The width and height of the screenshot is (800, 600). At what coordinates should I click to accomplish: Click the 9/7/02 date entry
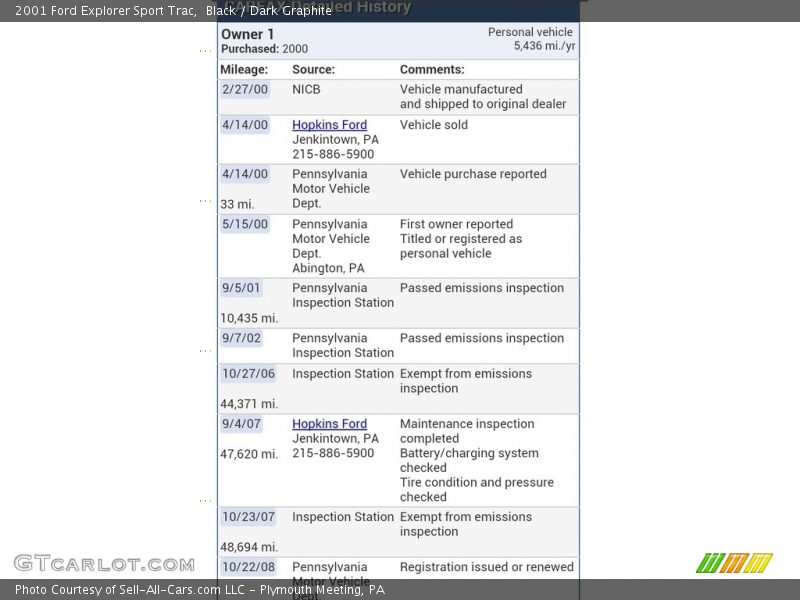240,338
